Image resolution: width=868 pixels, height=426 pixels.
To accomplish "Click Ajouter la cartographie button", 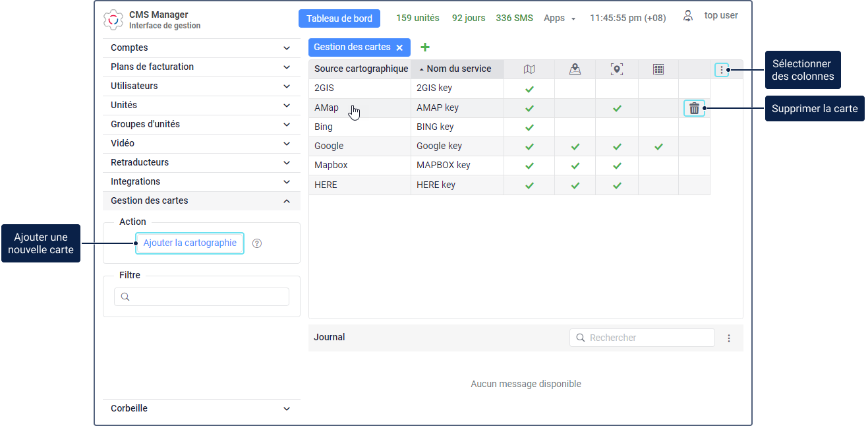I will 190,243.
